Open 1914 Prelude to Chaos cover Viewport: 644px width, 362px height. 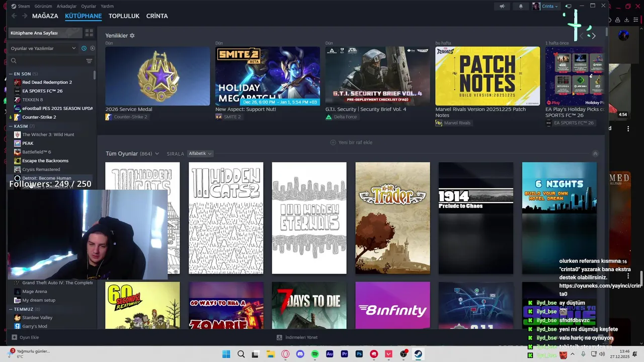coord(476,218)
